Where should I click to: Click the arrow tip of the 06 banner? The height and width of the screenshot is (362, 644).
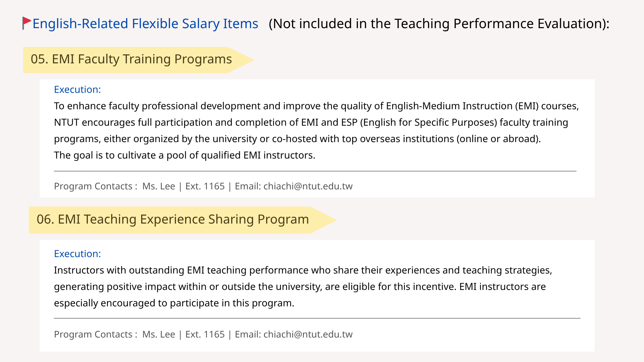pyautogui.click(x=324, y=220)
